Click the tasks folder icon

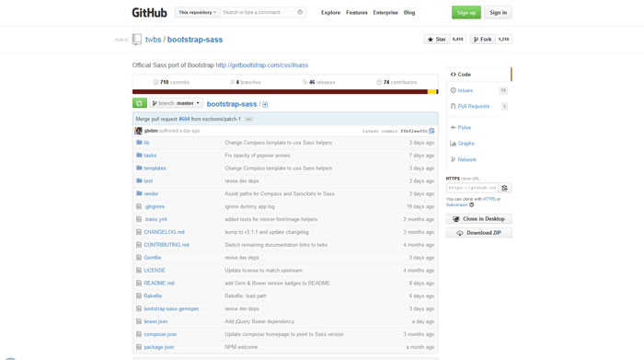point(139,155)
